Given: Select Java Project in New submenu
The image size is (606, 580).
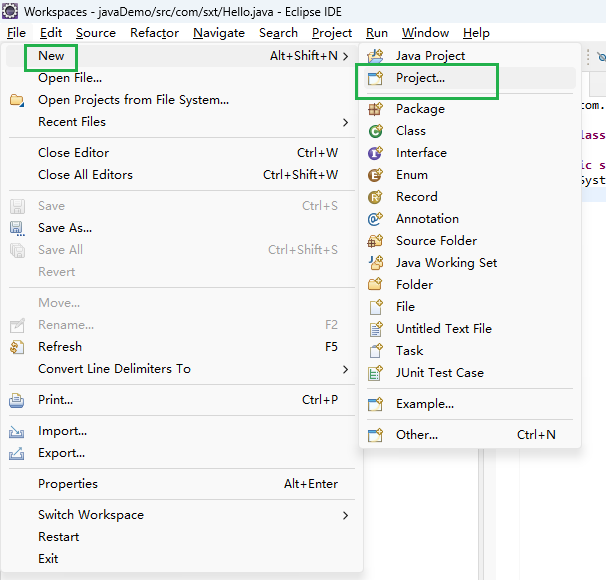Looking at the screenshot, I should 470,56.
